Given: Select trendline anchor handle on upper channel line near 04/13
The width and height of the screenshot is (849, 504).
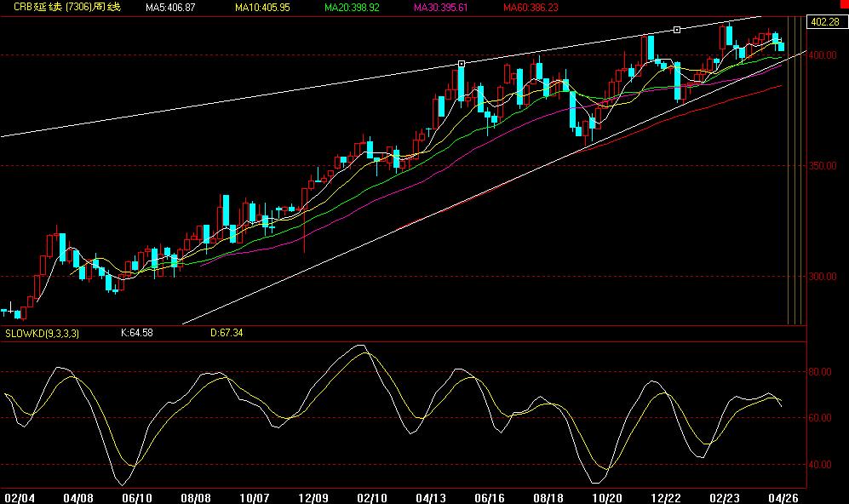Looking at the screenshot, I should [462, 64].
